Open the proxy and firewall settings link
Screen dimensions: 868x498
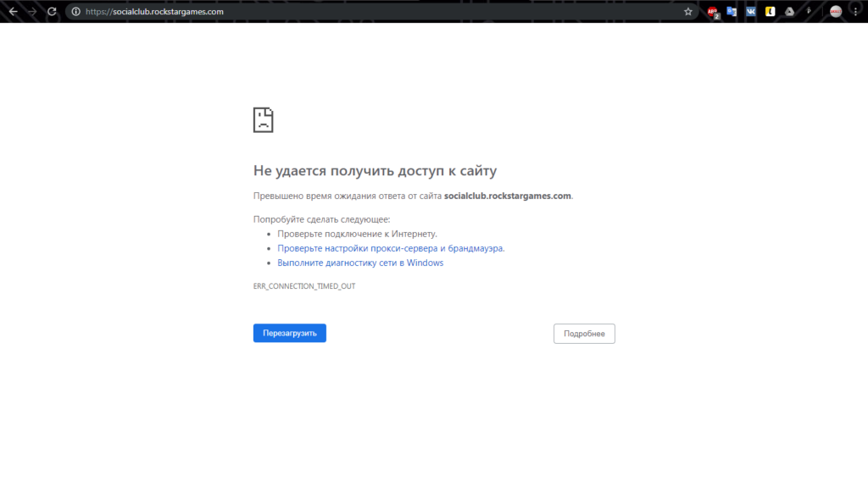pos(391,248)
